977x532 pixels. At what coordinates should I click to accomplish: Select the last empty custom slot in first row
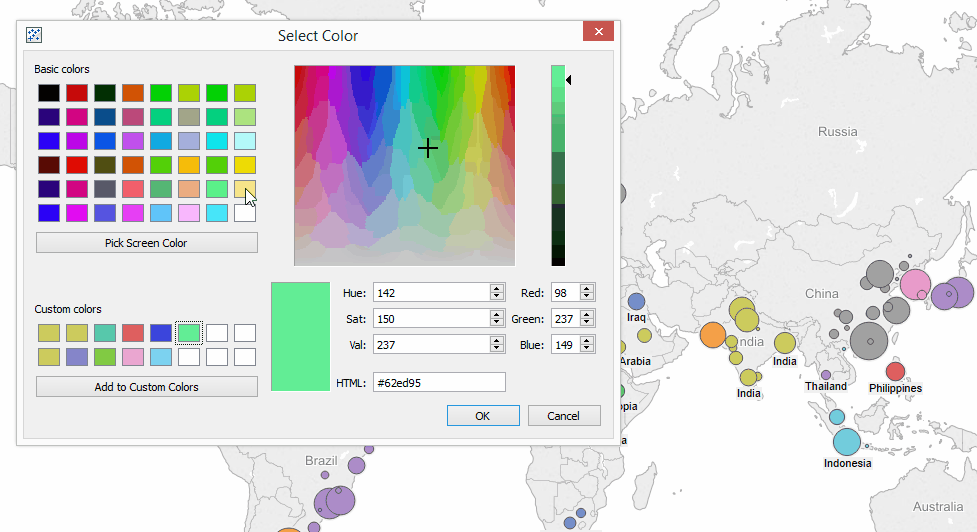click(x=245, y=333)
